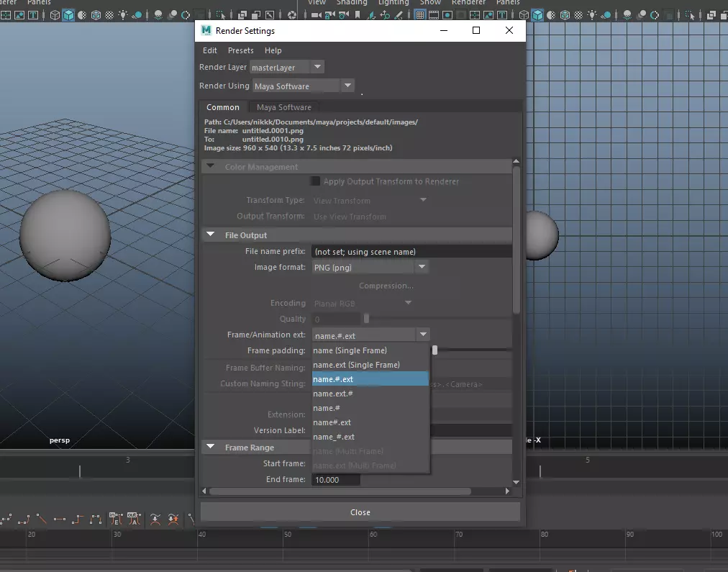The width and height of the screenshot is (728, 572).
Task: Enable wireframe cube icon in left viewport toolbar
Action: (x=55, y=15)
